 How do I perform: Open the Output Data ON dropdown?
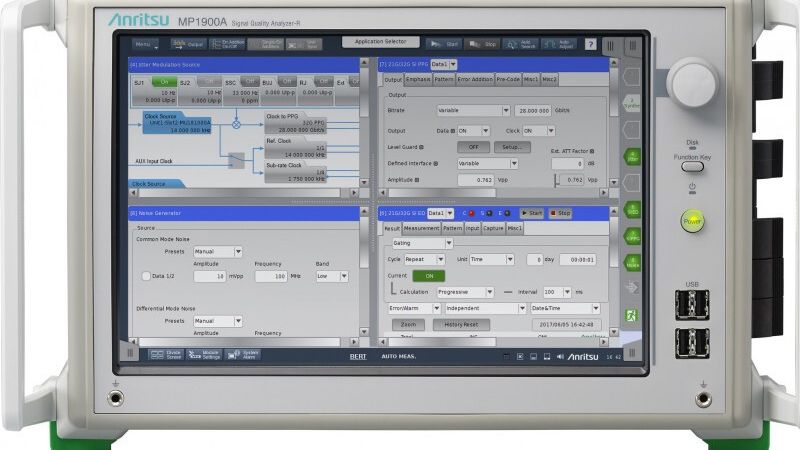point(473,131)
